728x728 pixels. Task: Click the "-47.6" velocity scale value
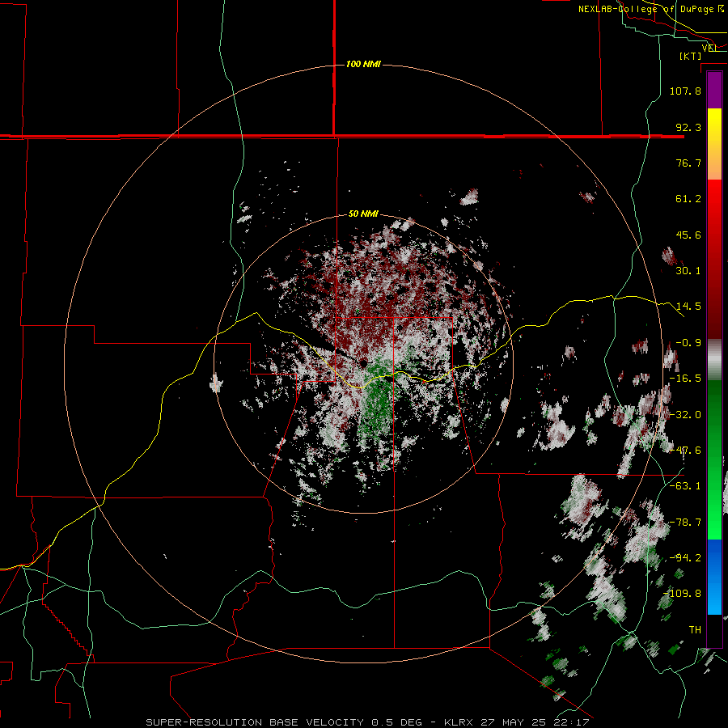click(685, 451)
